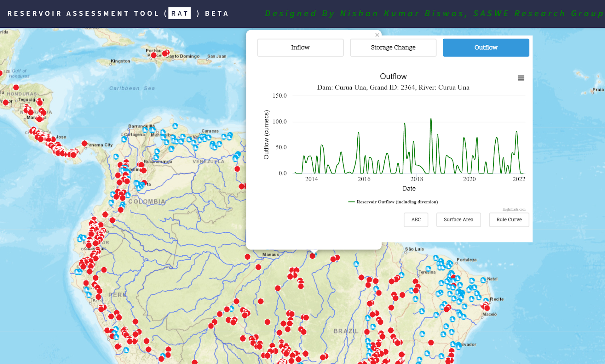Click the blue reservoir marker near Natal
605x364 pixels.
483,280
